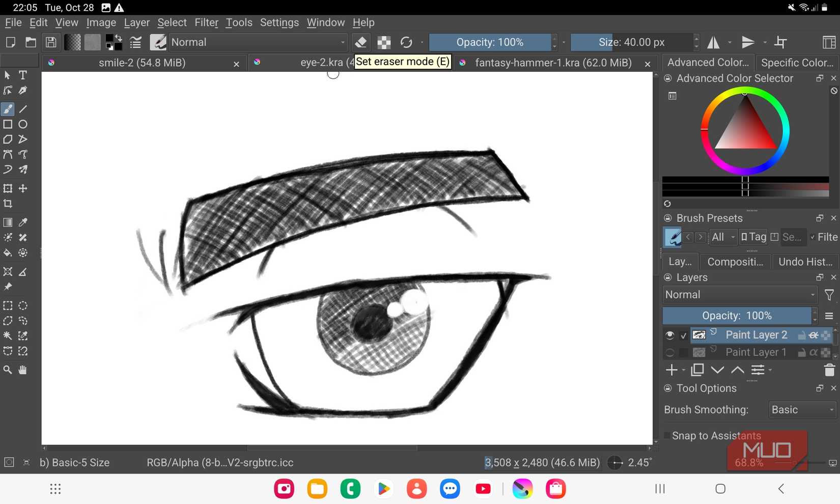Change Brush Smoothing from Basic dropdown
The height and width of the screenshot is (504, 840).
tap(801, 410)
